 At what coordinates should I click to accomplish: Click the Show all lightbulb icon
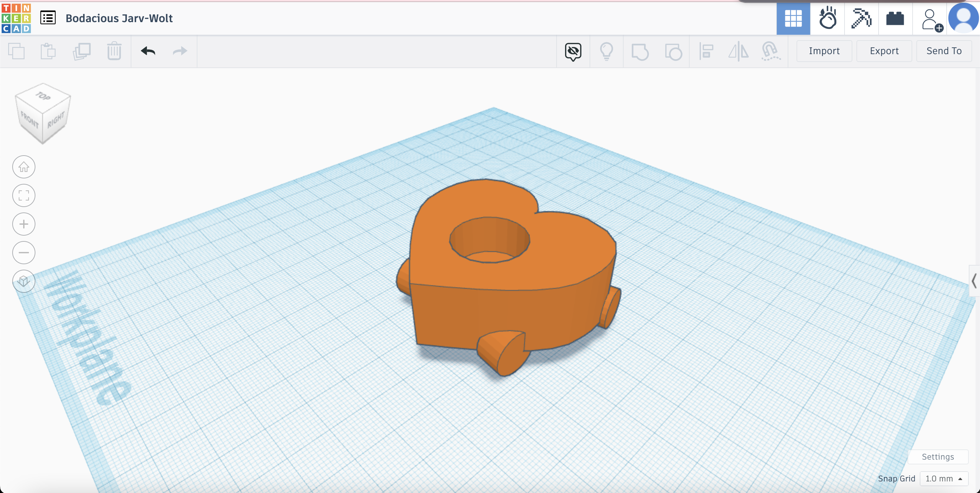[606, 51]
